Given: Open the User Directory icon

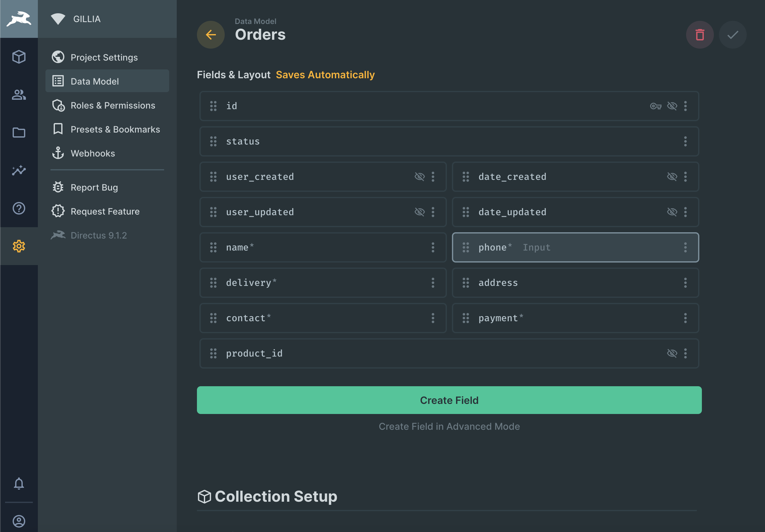Looking at the screenshot, I should point(19,95).
